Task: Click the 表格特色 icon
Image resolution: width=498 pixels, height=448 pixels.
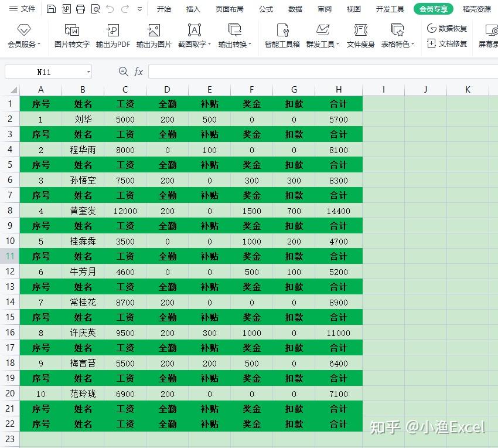Action: tap(397, 30)
